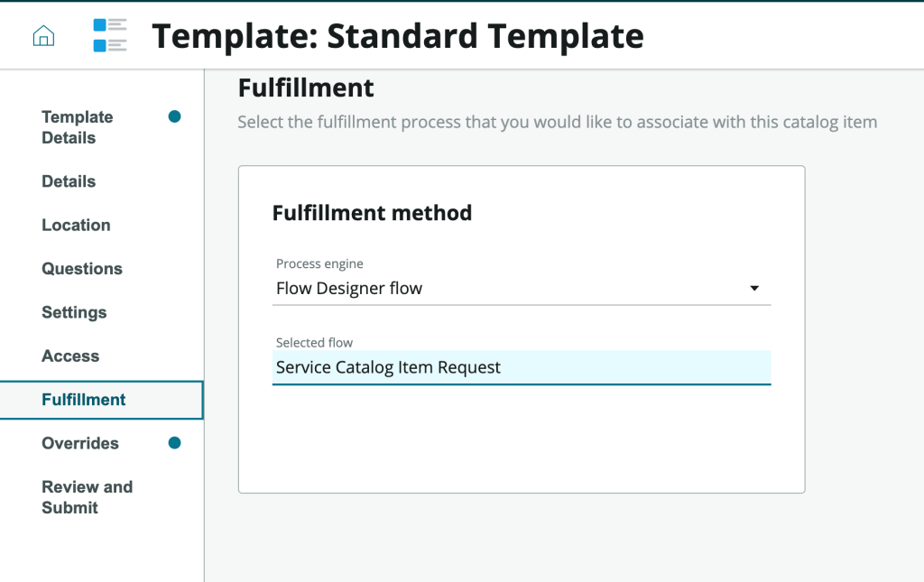Click the fulfillment process description text
This screenshot has width=924, height=582.
click(557, 122)
